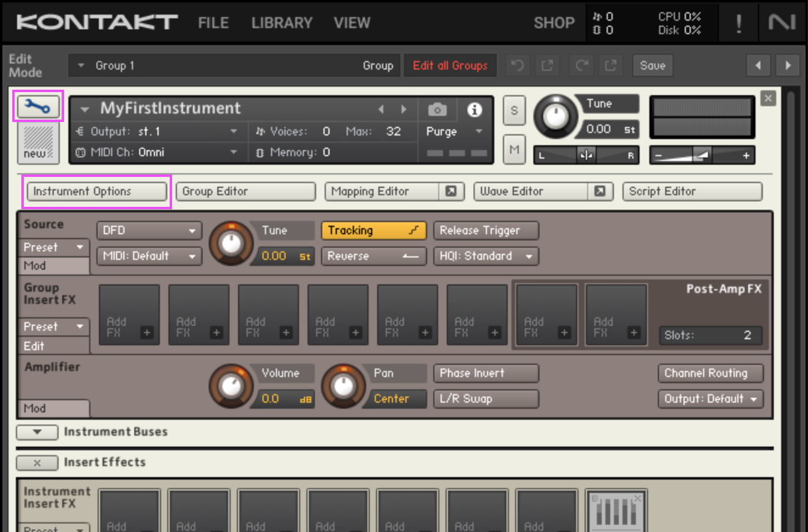
Task: Click the Channel Routing button
Action: click(x=710, y=373)
